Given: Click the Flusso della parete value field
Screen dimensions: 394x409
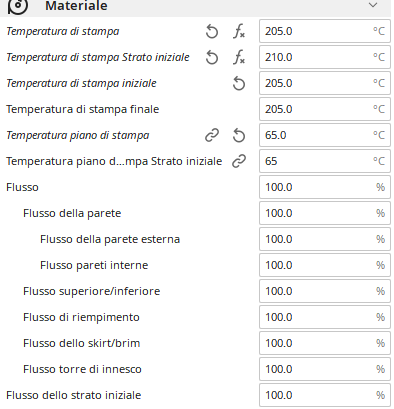Looking at the screenshot, I should (x=325, y=213).
